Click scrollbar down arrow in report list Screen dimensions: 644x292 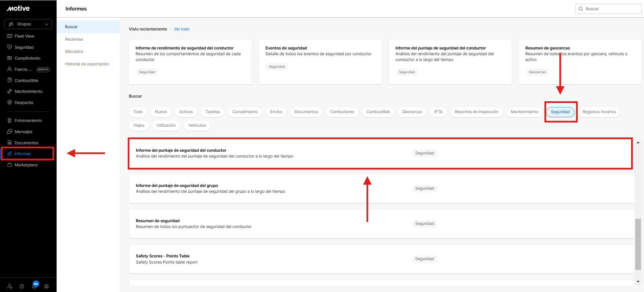coord(638,281)
